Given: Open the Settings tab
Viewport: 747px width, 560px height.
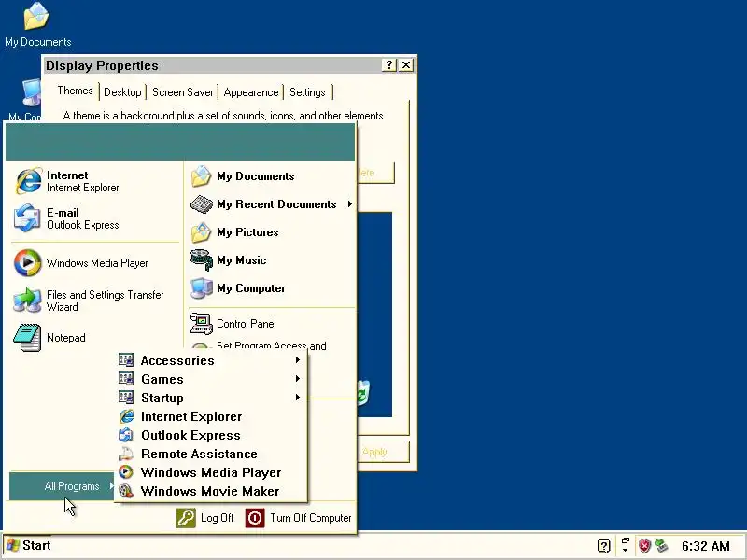Looking at the screenshot, I should [307, 92].
